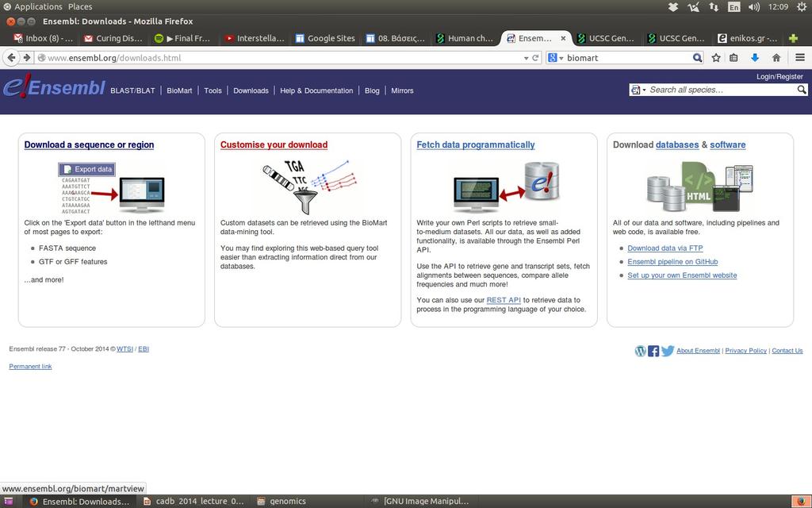Click the Login/Register link

point(779,77)
